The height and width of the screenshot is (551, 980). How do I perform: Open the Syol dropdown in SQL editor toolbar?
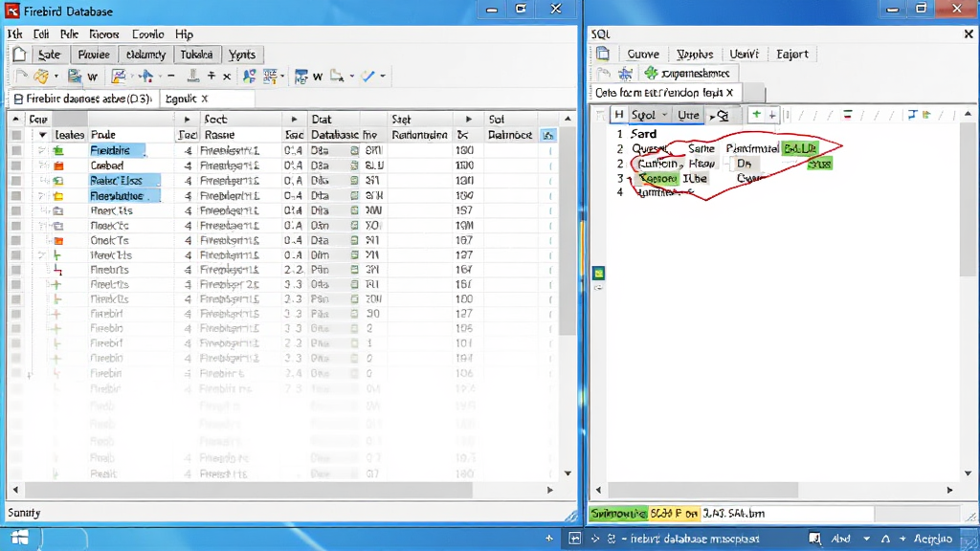[649, 115]
